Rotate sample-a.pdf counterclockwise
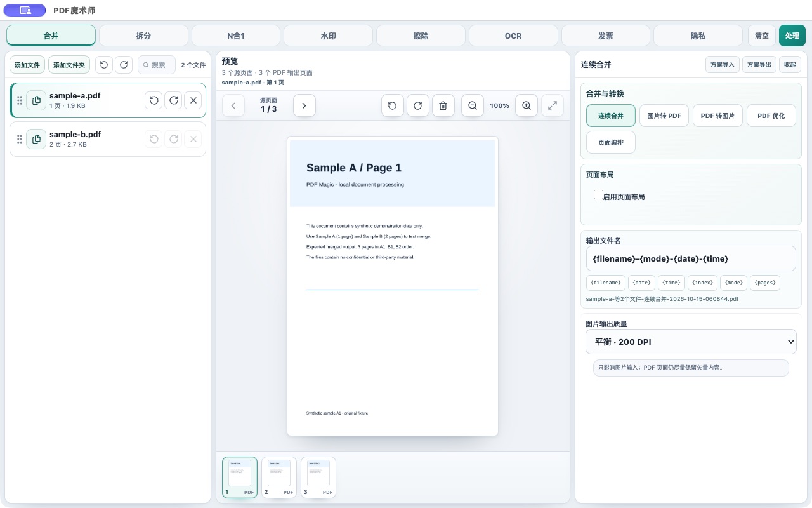 point(154,100)
